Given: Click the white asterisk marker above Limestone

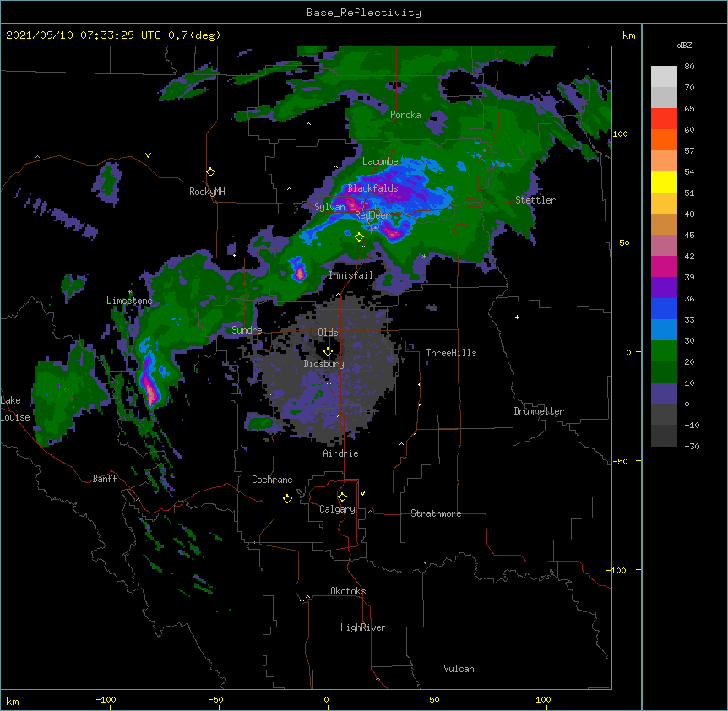Looking at the screenshot, I should coord(130,292).
